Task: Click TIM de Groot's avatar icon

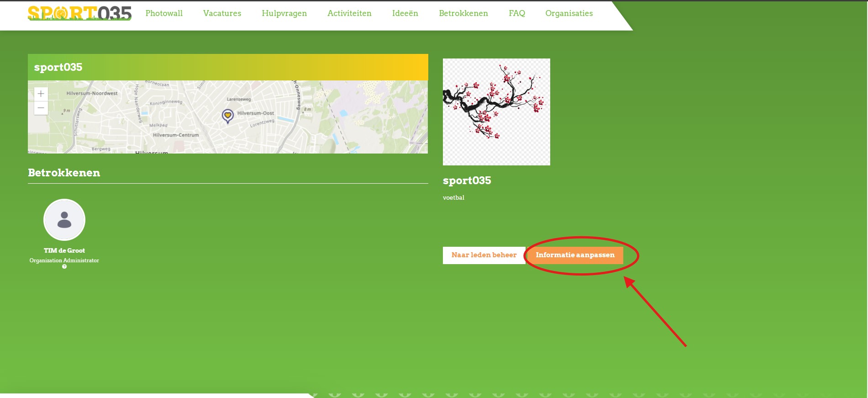Action: [64, 220]
